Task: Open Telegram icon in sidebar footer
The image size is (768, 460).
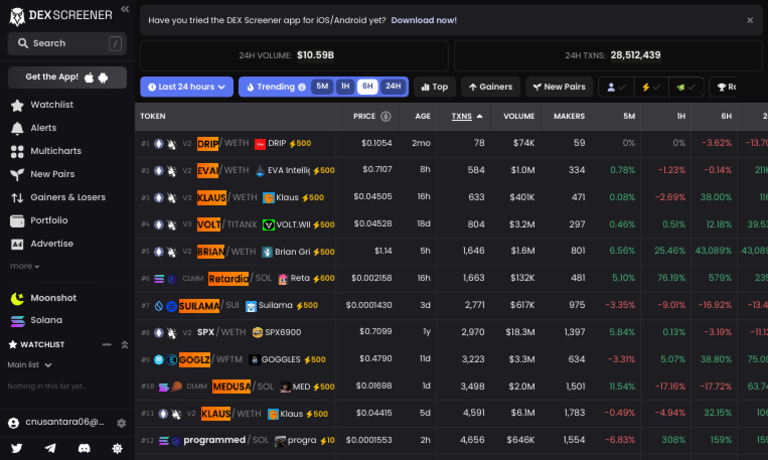Action: point(50,448)
